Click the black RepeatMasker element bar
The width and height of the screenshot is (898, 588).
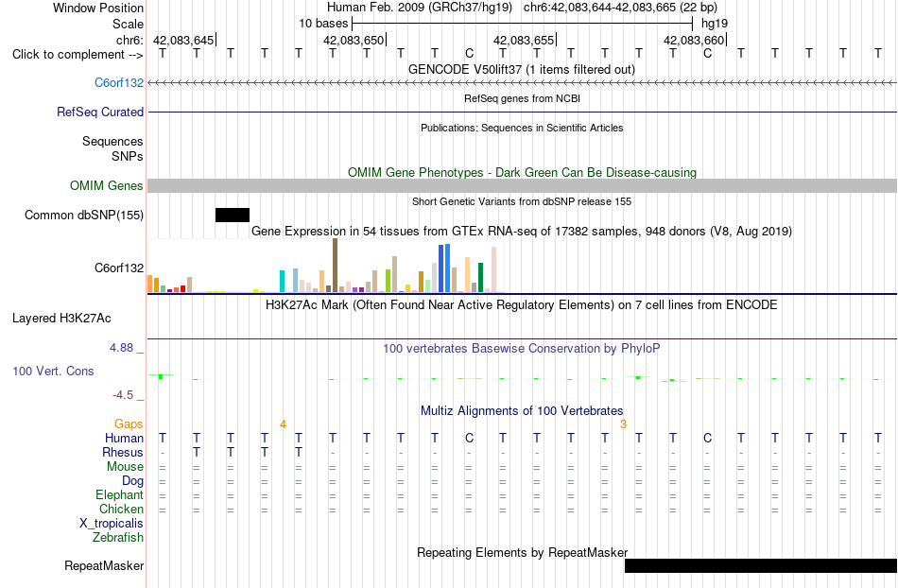pos(761,565)
